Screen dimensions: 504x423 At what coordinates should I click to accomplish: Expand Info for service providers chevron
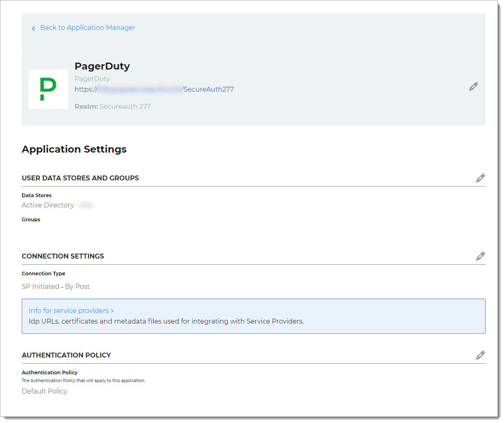[x=112, y=311]
